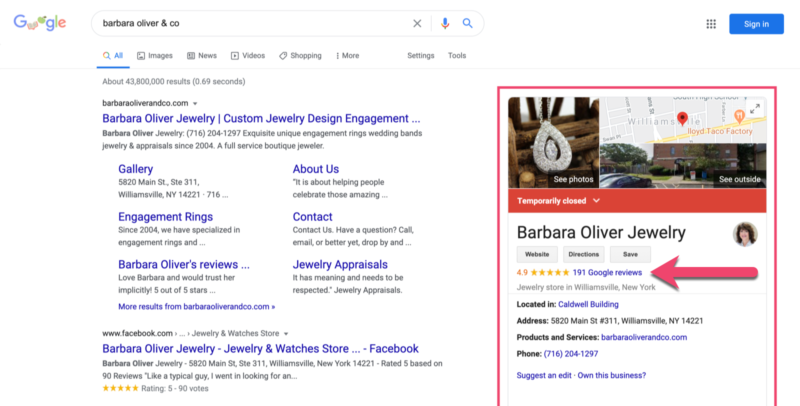800x406 pixels.
Task: Click the (716) 204-1297 phone link
Action: 571,354
